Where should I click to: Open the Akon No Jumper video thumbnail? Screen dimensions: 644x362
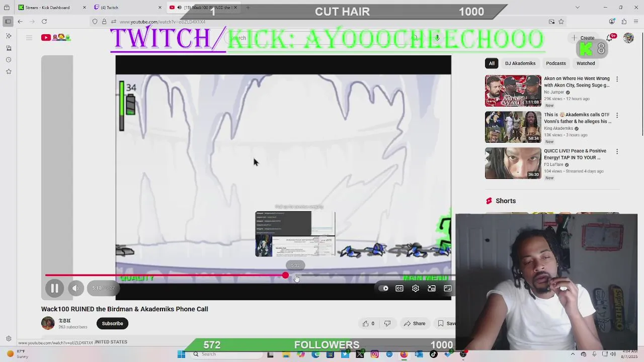click(x=513, y=91)
